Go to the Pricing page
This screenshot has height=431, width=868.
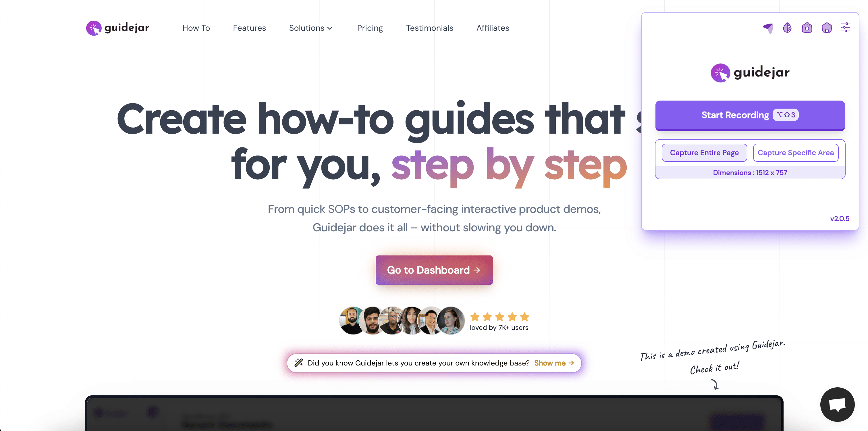pos(370,28)
